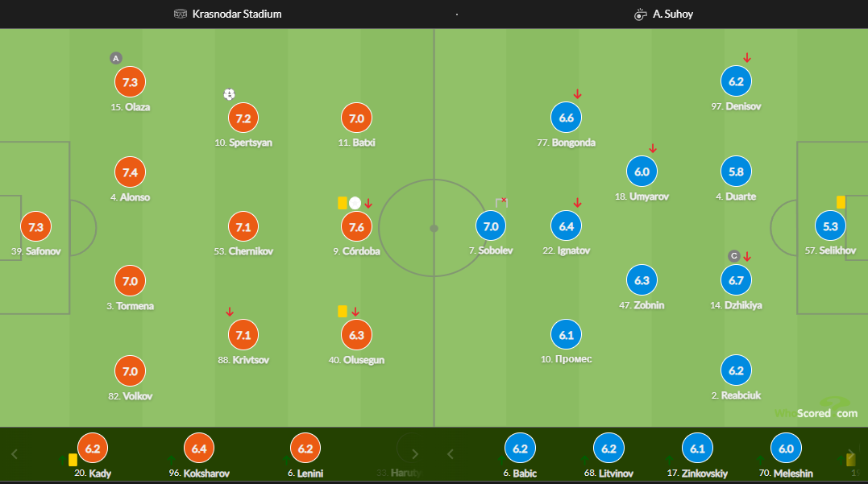Click the missed goal icon above Sobolev
Image resolution: width=868 pixels, height=484 pixels.
(x=501, y=202)
